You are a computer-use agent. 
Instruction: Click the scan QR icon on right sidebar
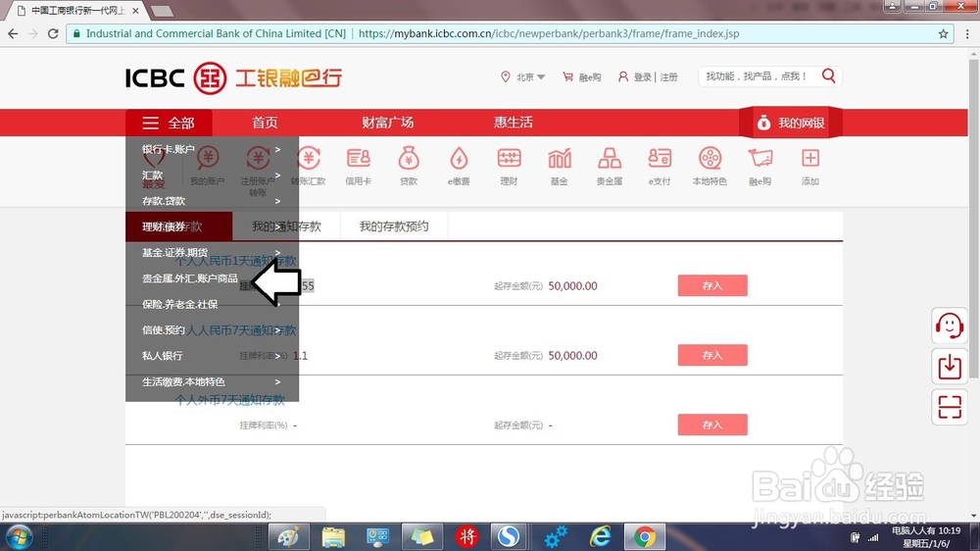click(950, 407)
